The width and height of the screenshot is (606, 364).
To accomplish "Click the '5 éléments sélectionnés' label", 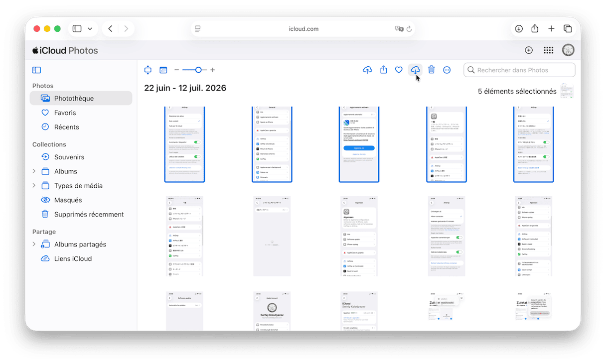I will pyautogui.click(x=517, y=92).
